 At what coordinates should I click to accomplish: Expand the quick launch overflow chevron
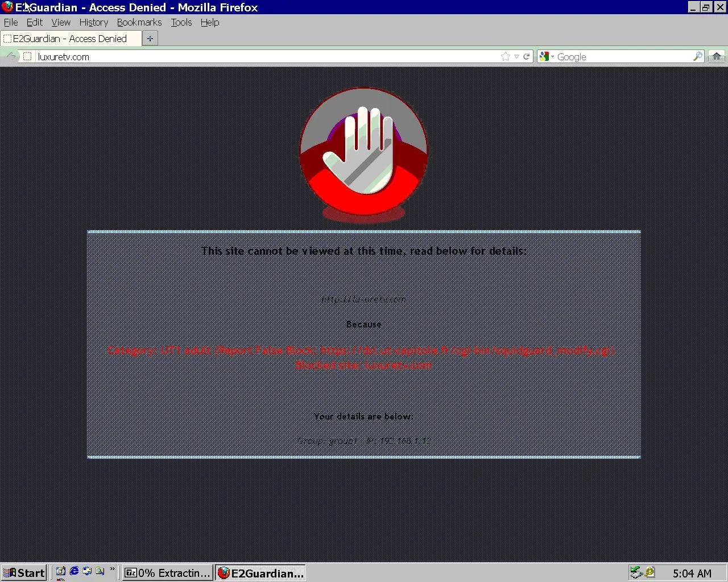coord(112,569)
